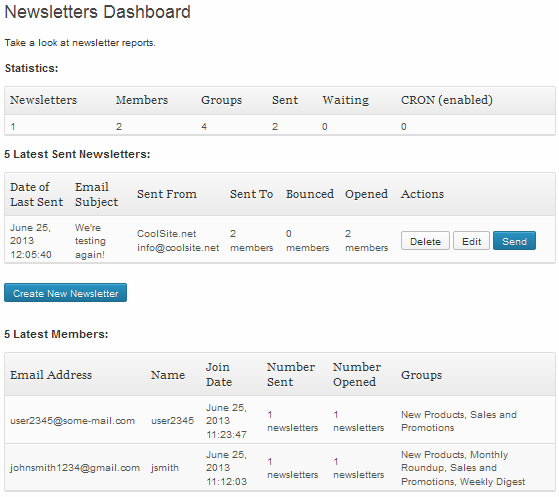Screen dimensions: 559x497
Task: Click the Delete button for the newsletter
Action: point(425,241)
